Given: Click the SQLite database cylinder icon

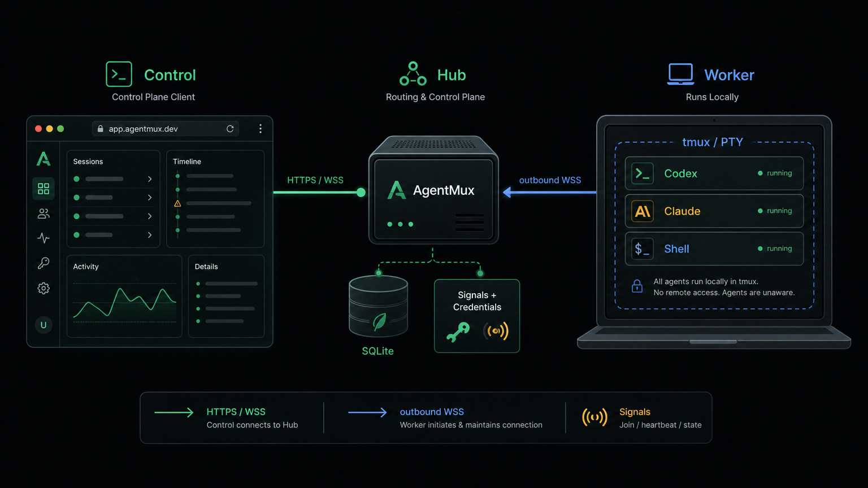Looking at the screenshot, I should (x=378, y=306).
